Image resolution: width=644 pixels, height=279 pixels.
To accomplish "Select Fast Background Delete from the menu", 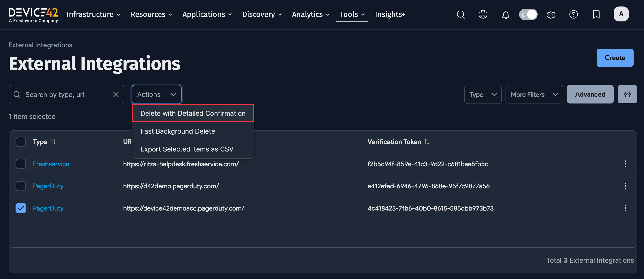I will (x=177, y=131).
